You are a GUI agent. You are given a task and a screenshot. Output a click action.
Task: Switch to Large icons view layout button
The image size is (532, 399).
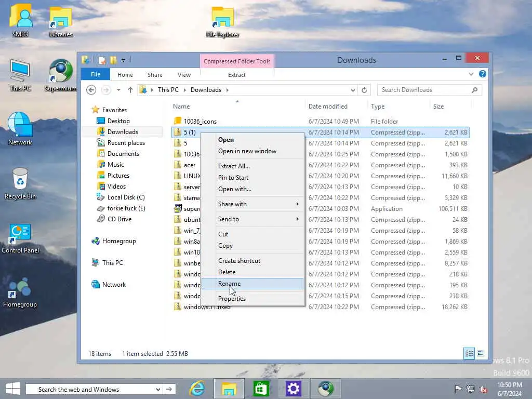481,353
